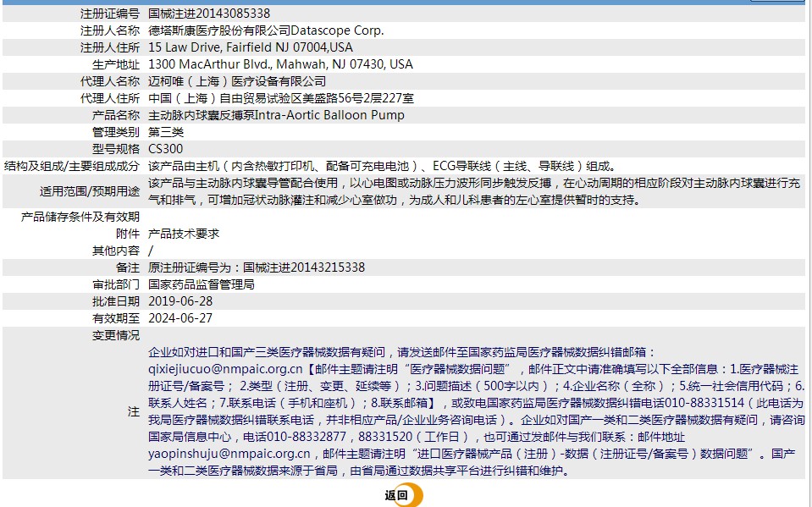Screen dimensions: 812x507
Task: Click the 审批部门 label
Action: 116,284
